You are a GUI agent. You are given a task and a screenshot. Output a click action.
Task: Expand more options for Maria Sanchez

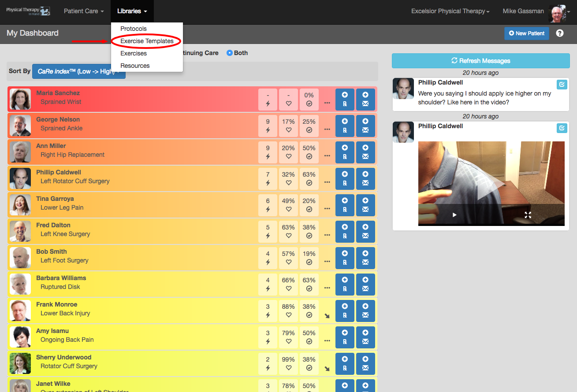tap(327, 103)
